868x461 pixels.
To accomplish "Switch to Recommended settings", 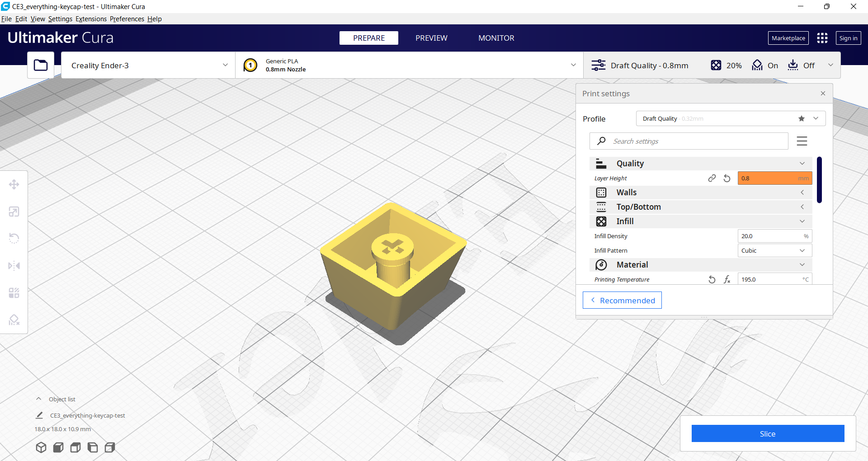I will pyautogui.click(x=622, y=300).
